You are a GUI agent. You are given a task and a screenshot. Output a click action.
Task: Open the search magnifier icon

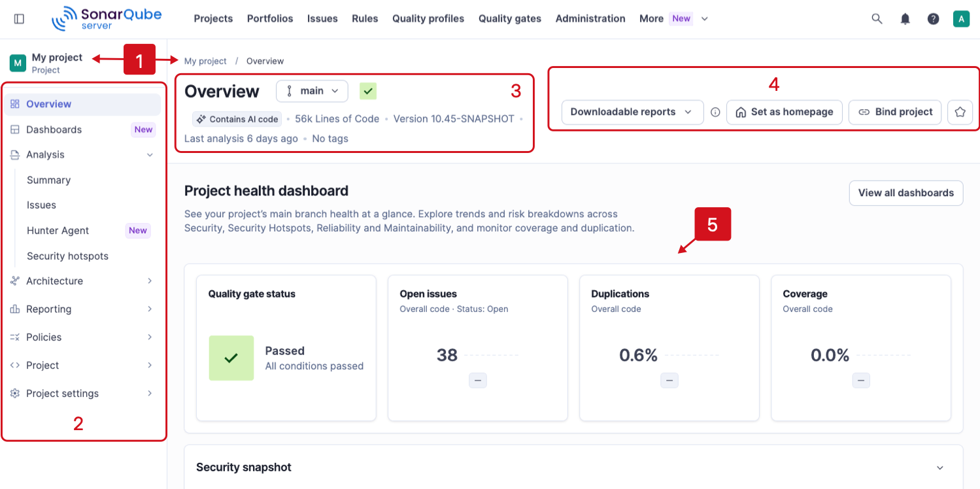(x=877, y=19)
